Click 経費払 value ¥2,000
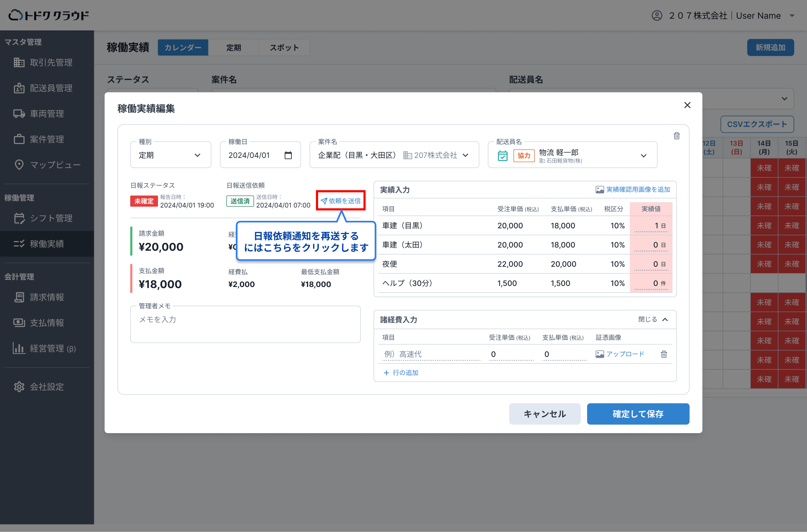The height and width of the screenshot is (532, 807). point(242,284)
